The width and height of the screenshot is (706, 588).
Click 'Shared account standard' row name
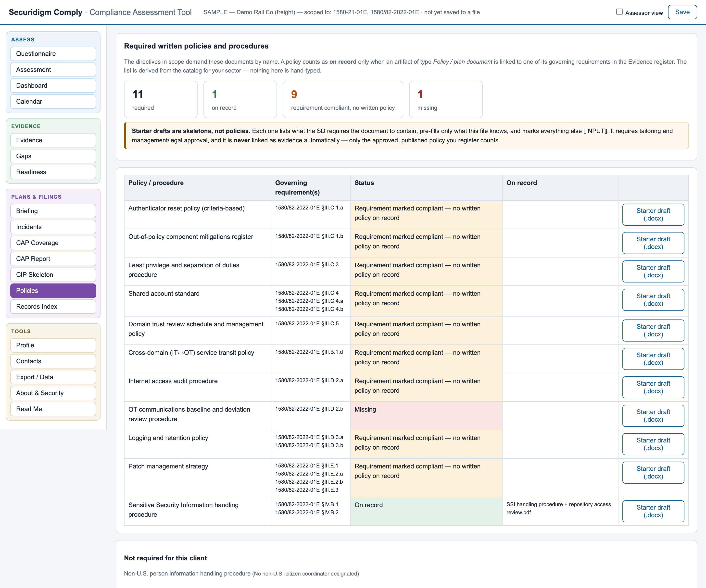coord(164,294)
